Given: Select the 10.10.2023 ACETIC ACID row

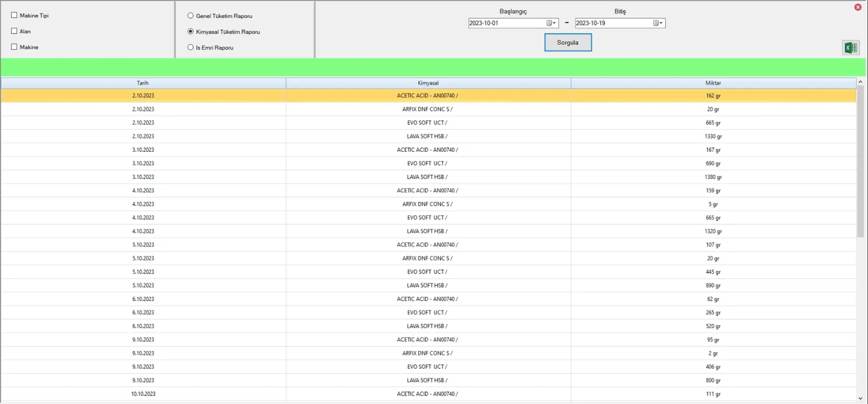Looking at the screenshot, I should pyautogui.click(x=427, y=394).
